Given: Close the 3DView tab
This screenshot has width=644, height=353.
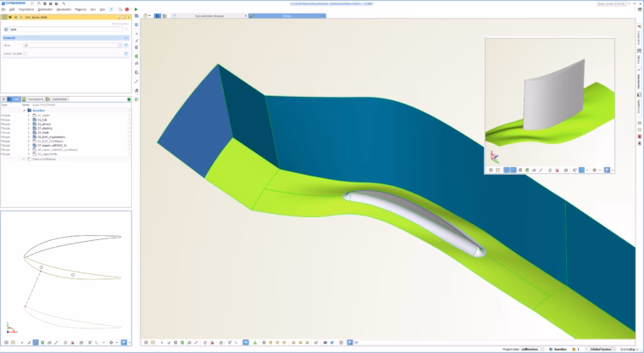Looking at the screenshot, I should (323, 16).
